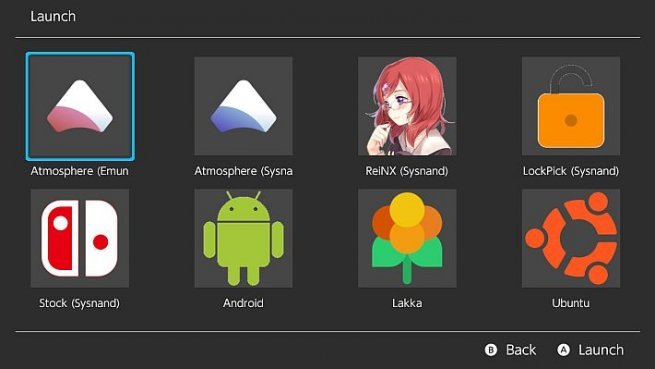The height and width of the screenshot is (369, 655).
Task: Go back using the Back text button
Action: point(520,350)
